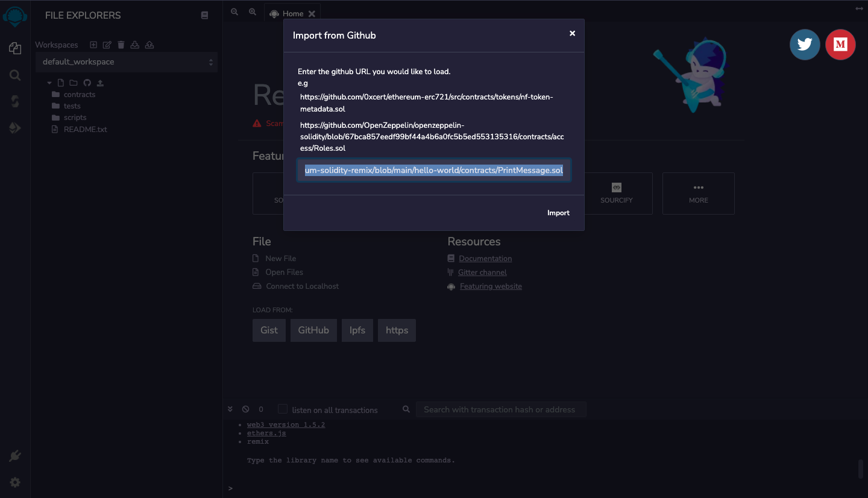Viewport: 868px width, 498px height.
Task: Open the default_workspace selector
Action: point(127,61)
